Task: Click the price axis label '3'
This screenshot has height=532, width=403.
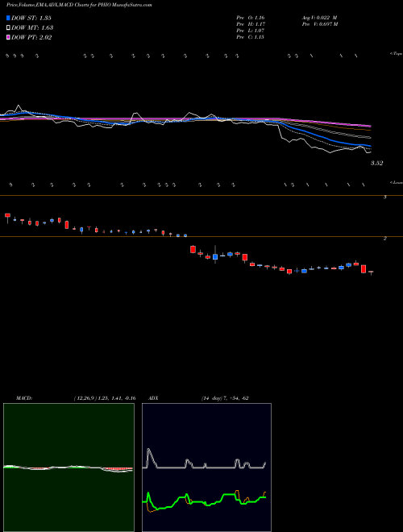Action: [x=385, y=197]
